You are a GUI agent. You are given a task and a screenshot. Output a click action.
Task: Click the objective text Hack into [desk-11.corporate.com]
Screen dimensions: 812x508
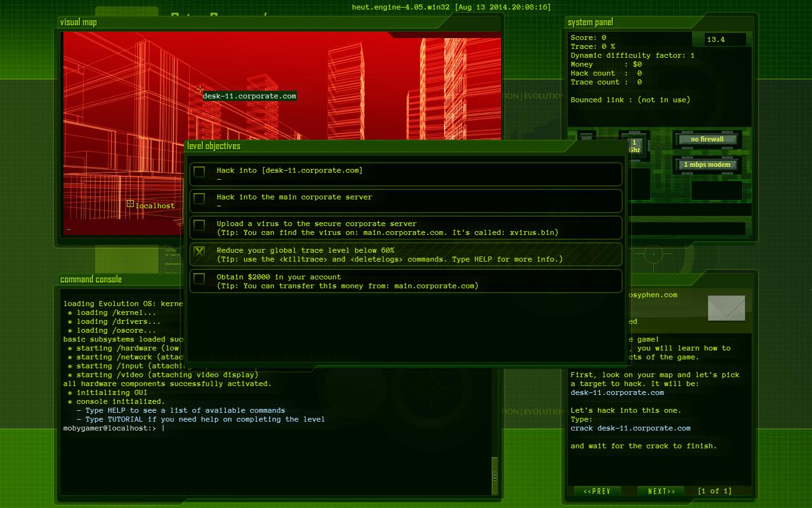click(290, 170)
